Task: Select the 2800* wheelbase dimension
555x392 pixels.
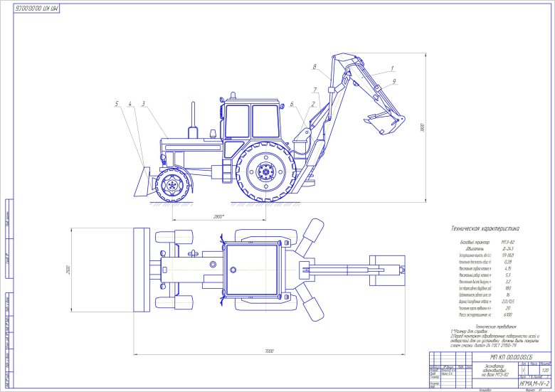Action: click(x=218, y=215)
